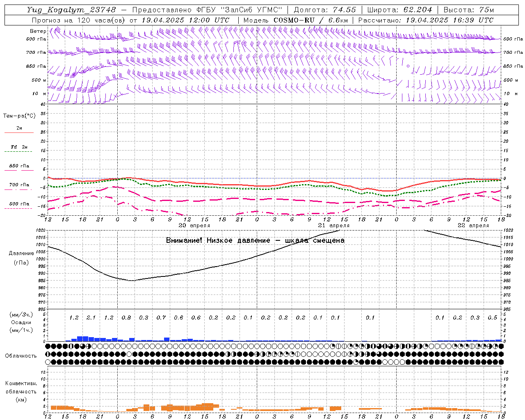Select the Высота: 75м label
This screenshot has height=420, width=525.
point(468,10)
